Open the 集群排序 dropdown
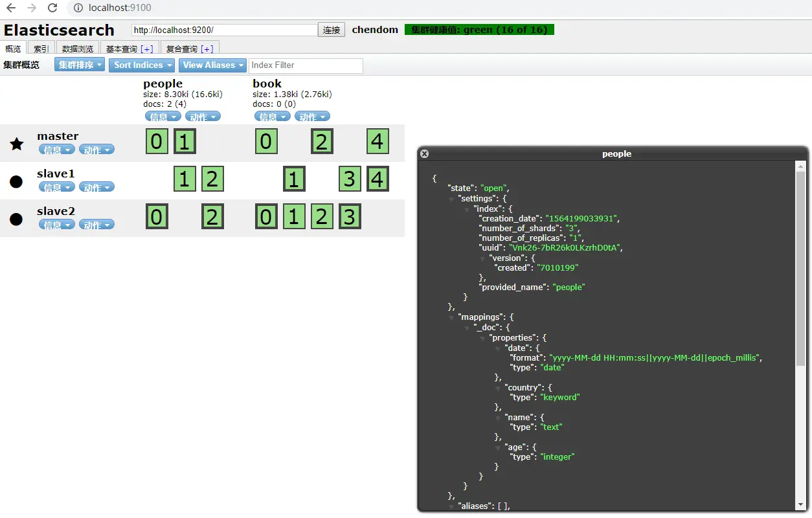Image resolution: width=812 pixels, height=518 pixels. (x=80, y=65)
